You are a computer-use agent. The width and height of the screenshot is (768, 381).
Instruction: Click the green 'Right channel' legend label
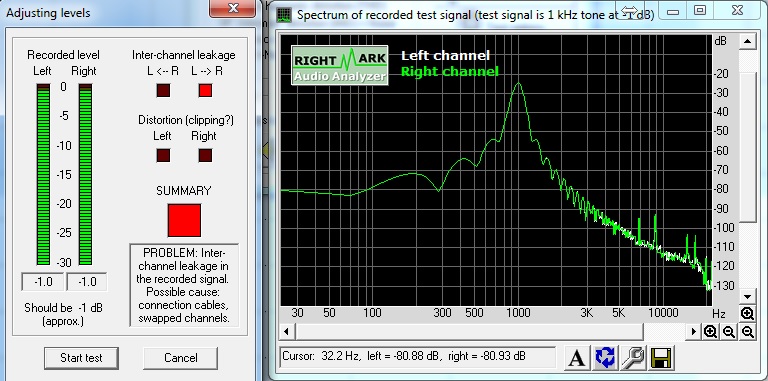pyautogui.click(x=450, y=72)
